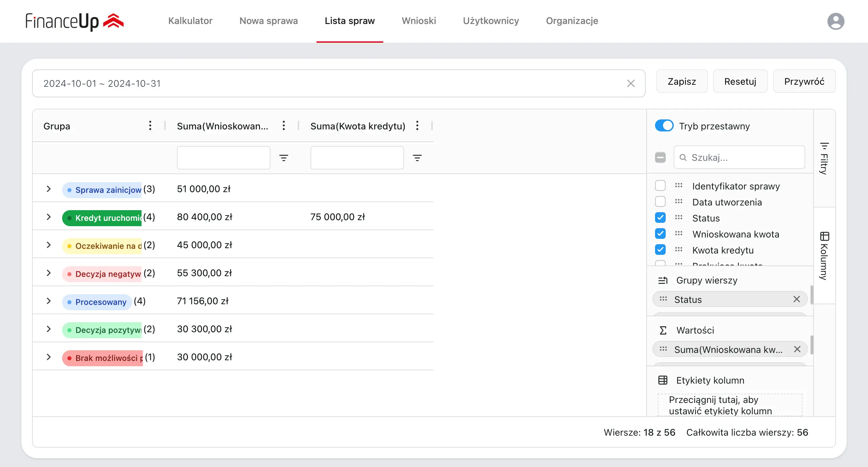Expand the Brak możliwości group row
The height and width of the screenshot is (467, 868).
[48, 357]
